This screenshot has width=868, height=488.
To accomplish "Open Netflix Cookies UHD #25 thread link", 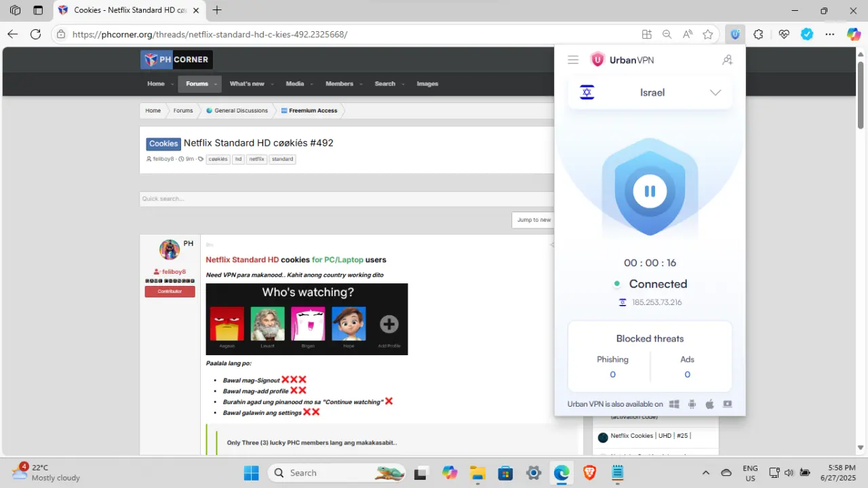I will tap(650, 436).
